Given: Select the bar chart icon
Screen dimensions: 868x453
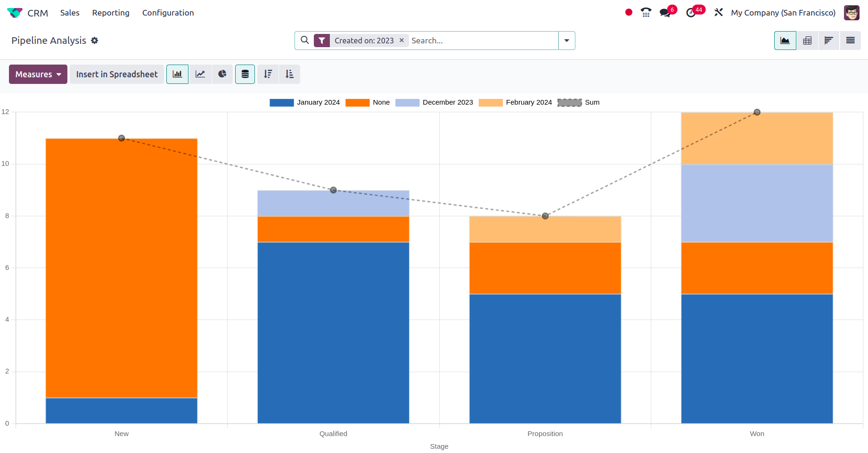Looking at the screenshot, I should [x=177, y=74].
